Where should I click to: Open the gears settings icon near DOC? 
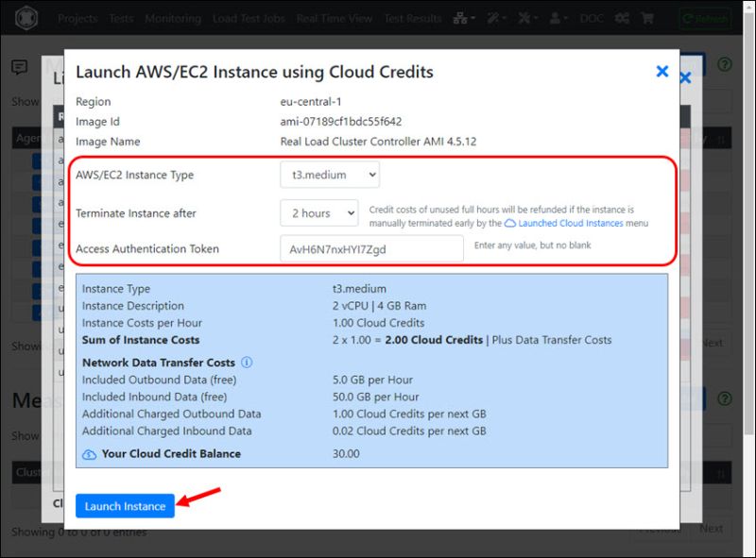coord(622,17)
